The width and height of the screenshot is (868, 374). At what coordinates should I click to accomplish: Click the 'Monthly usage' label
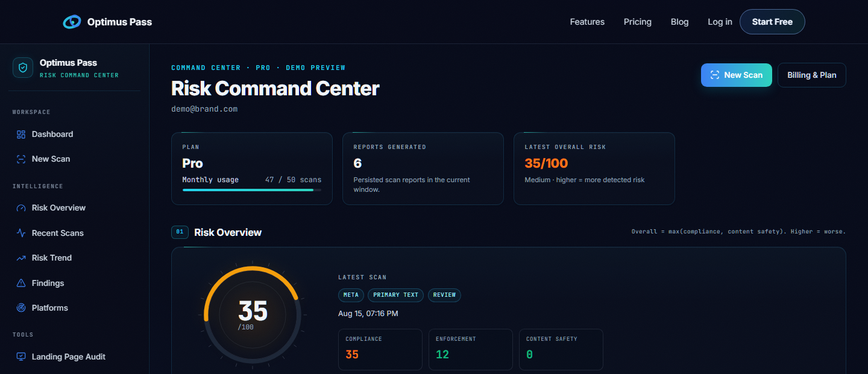(210, 180)
